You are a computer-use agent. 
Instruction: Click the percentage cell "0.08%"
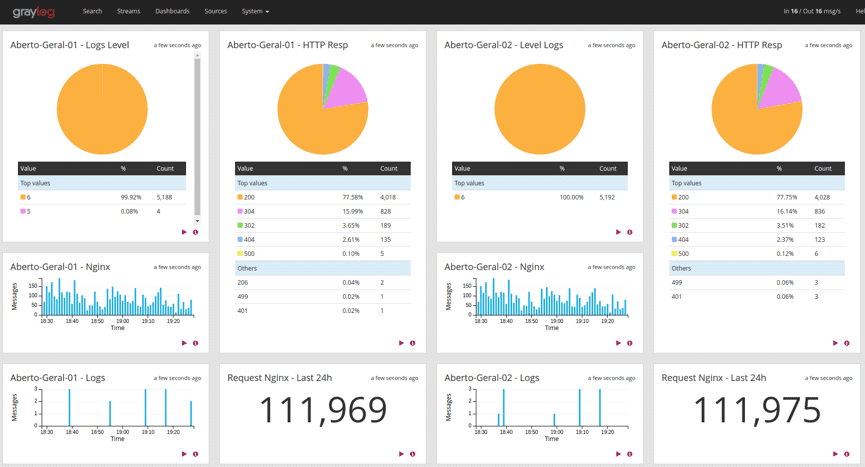129,211
